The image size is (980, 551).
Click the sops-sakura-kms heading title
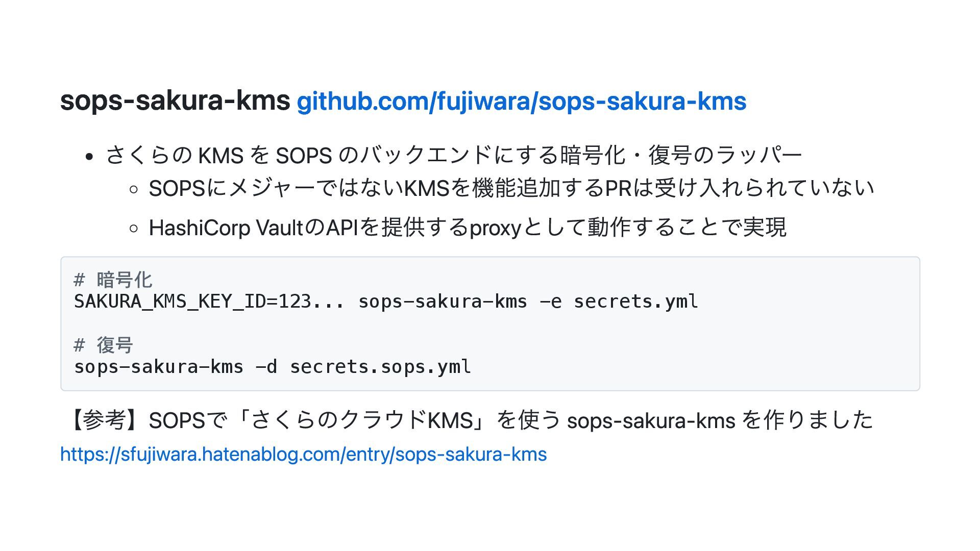pyautogui.click(x=175, y=101)
